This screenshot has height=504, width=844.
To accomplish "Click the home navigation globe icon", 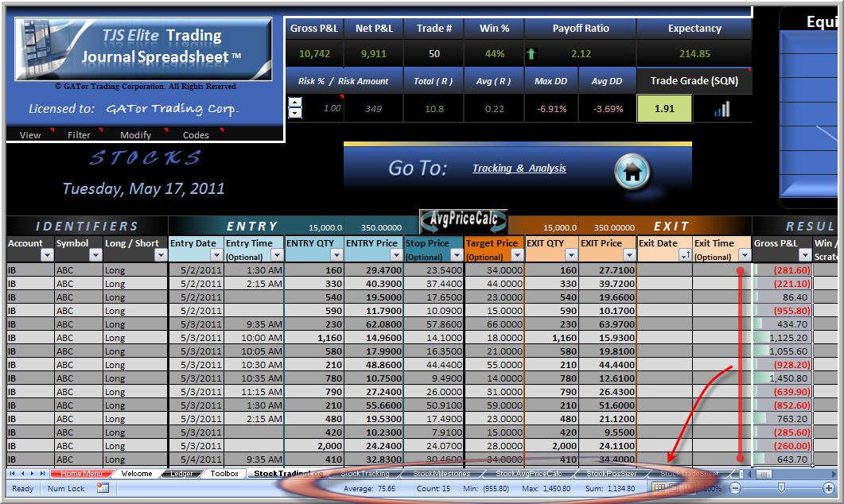I will (632, 171).
